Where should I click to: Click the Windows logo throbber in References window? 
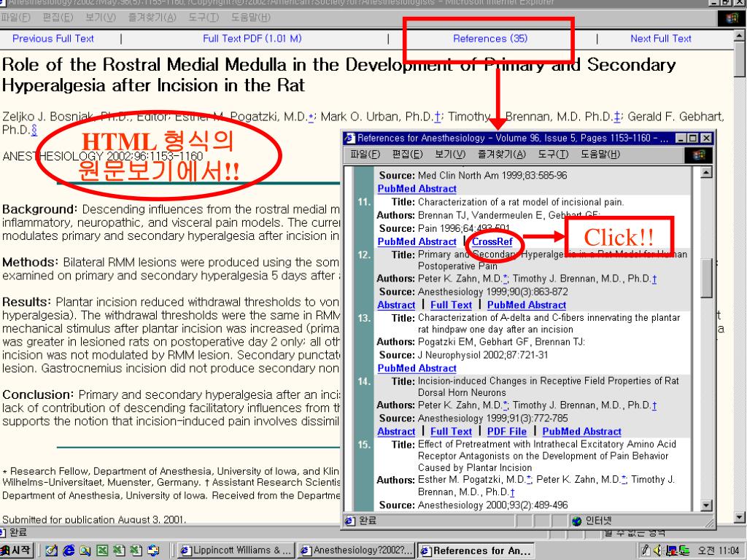pyautogui.click(x=698, y=155)
